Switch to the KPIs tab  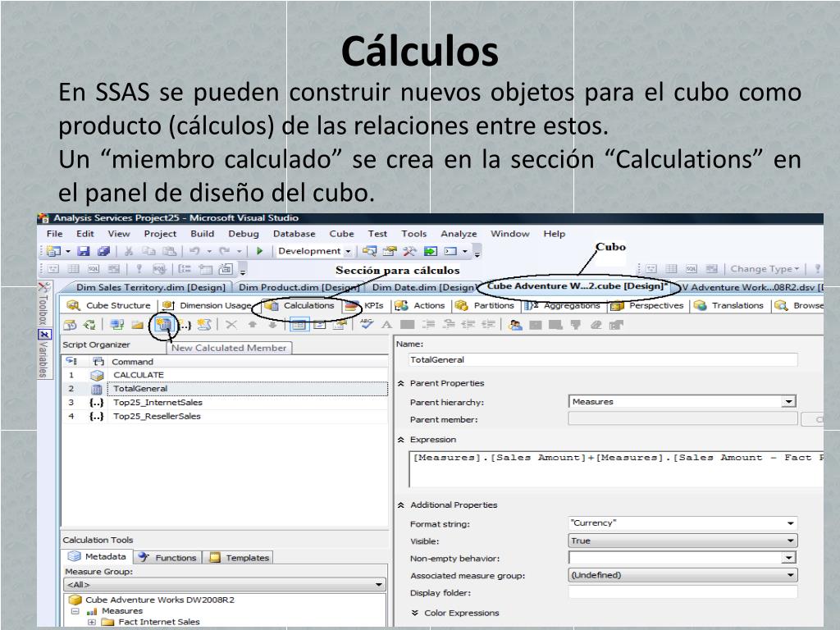click(365, 305)
